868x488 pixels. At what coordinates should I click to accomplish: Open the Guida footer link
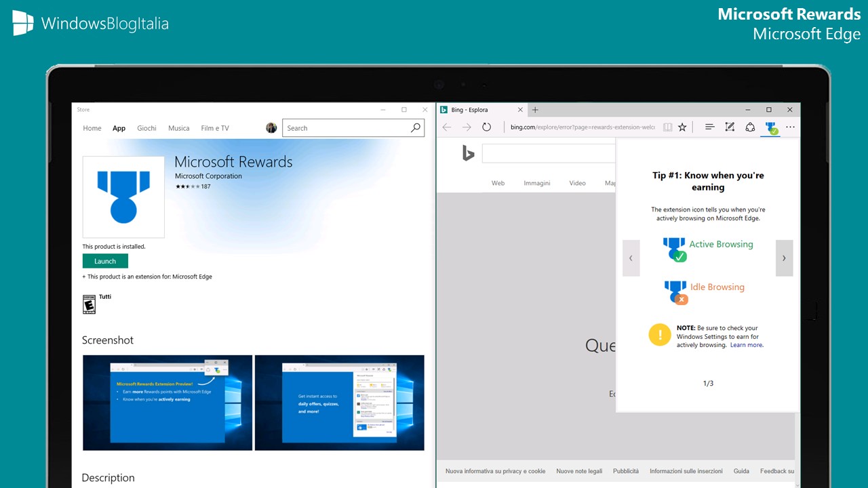coord(741,471)
